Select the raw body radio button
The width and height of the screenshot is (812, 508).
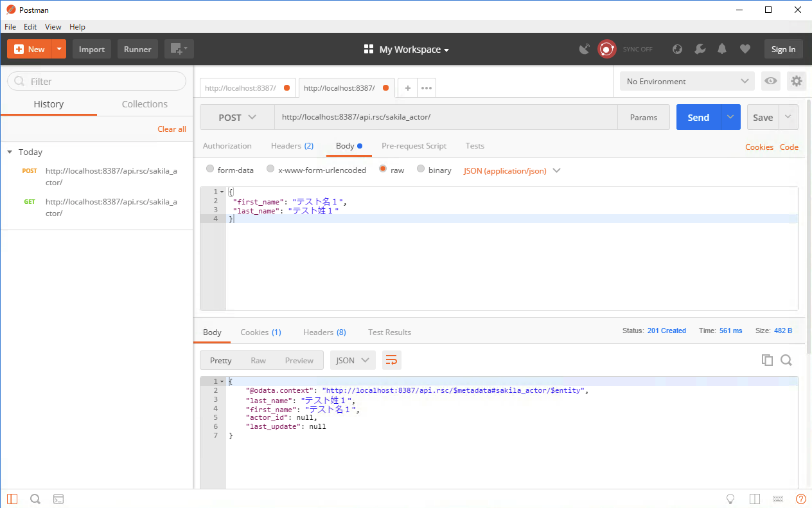point(383,169)
